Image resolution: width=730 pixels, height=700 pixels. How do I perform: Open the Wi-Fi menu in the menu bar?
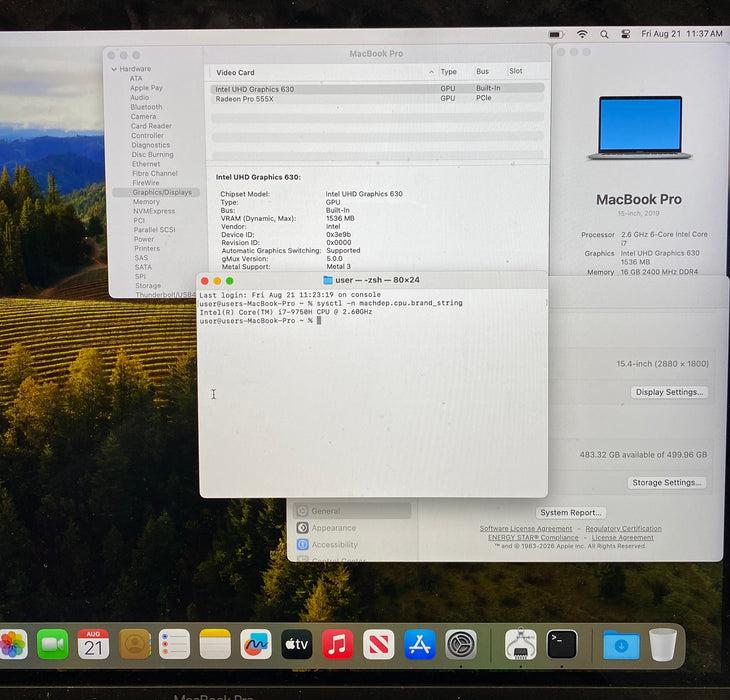pyautogui.click(x=582, y=34)
